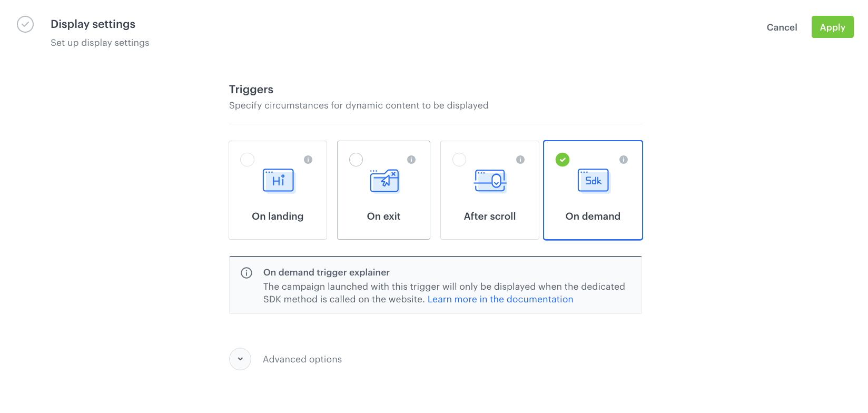This screenshot has width=868, height=413.
Task: Click the info icon on the After scroll card
Action: point(520,159)
